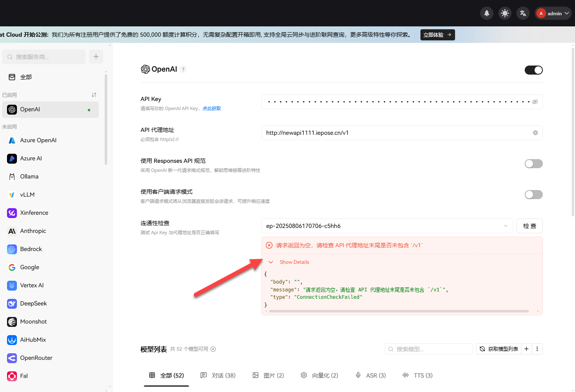Select the OpenRouter provider
Screen dimensions: 575x392
tap(37, 358)
